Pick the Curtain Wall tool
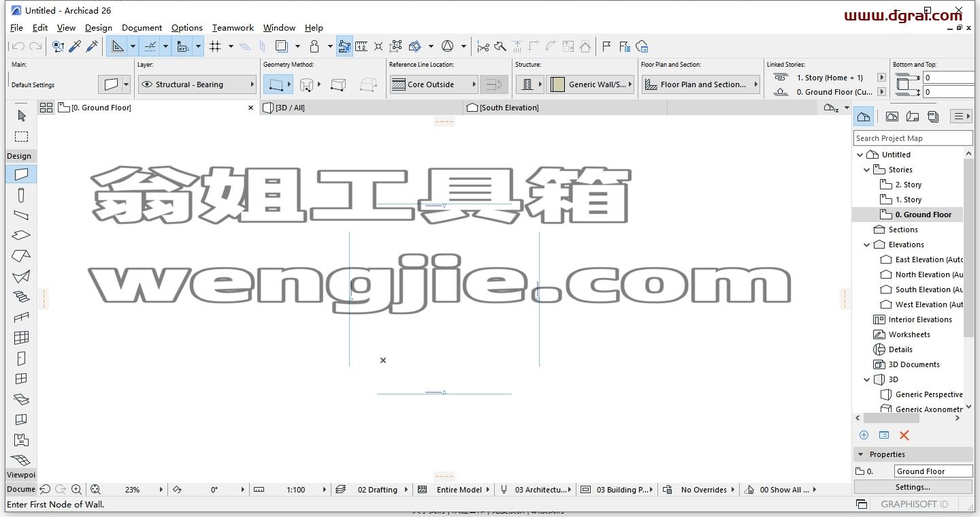This screenshot has height=517, width=980. [x=21, y=338]
